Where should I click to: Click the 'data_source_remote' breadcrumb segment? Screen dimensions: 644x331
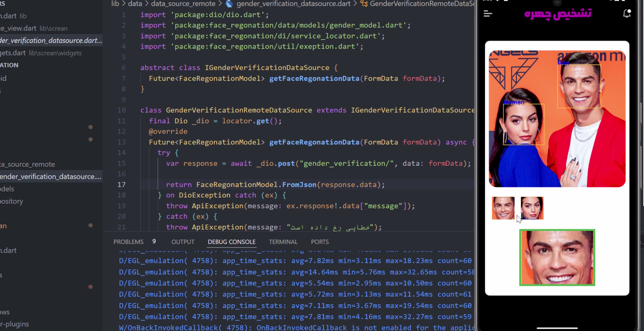click(183, 4)
